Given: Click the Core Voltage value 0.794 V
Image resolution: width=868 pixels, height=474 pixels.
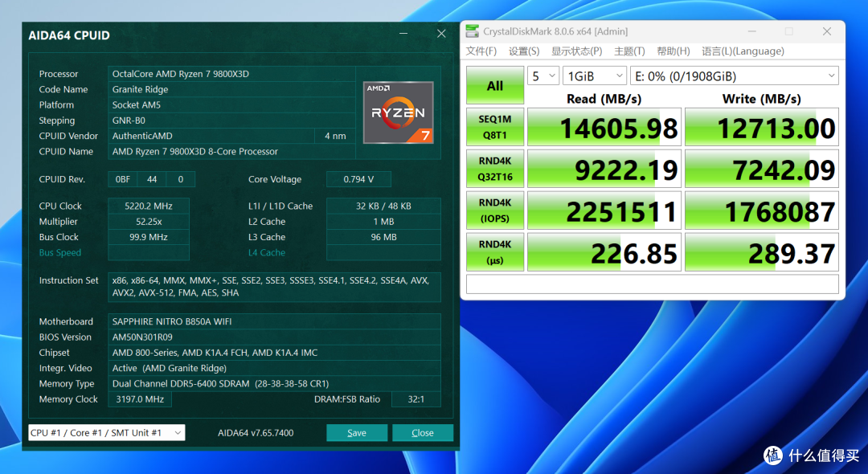Looking at the screenshot, I should [x=358, y=179].
